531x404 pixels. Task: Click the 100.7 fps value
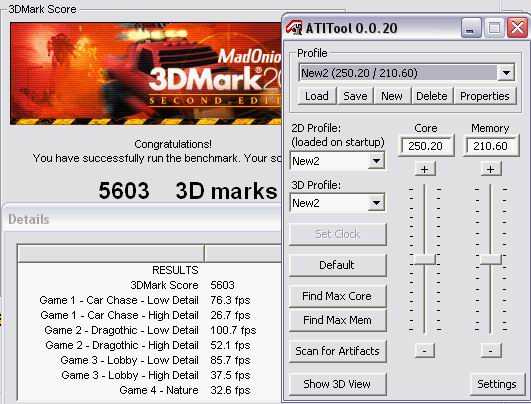click(233, 330)
